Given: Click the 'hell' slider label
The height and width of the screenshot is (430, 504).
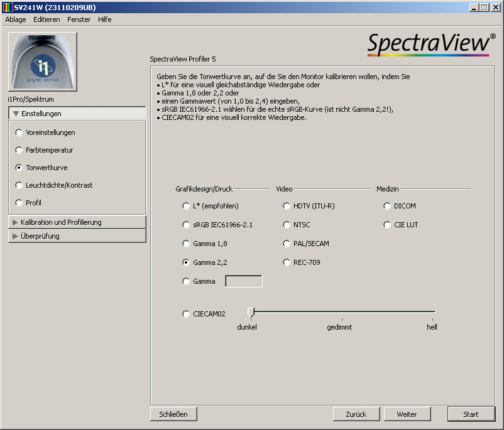Looking at the screenshot, I should 432,327.
